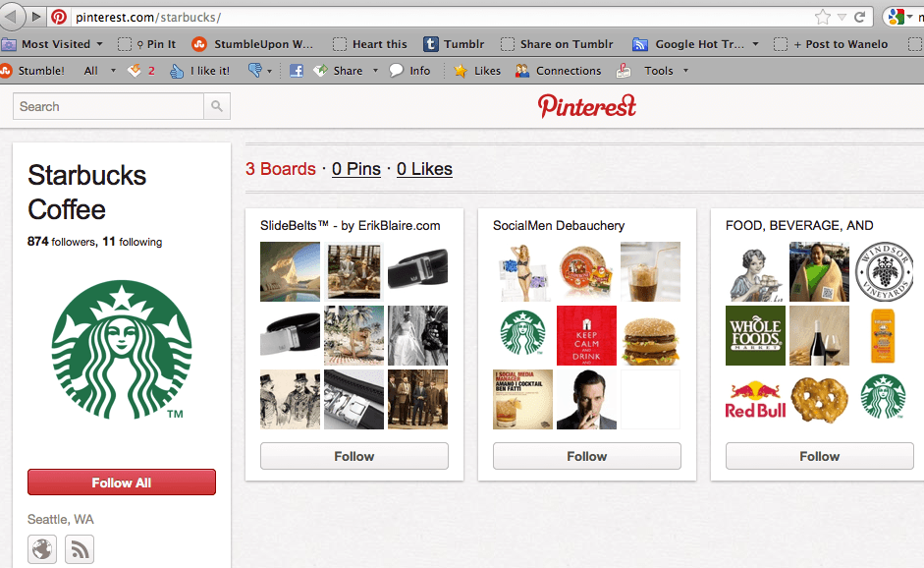Open the Windsor Vineyards pin thumbnail

coord(884,271)
